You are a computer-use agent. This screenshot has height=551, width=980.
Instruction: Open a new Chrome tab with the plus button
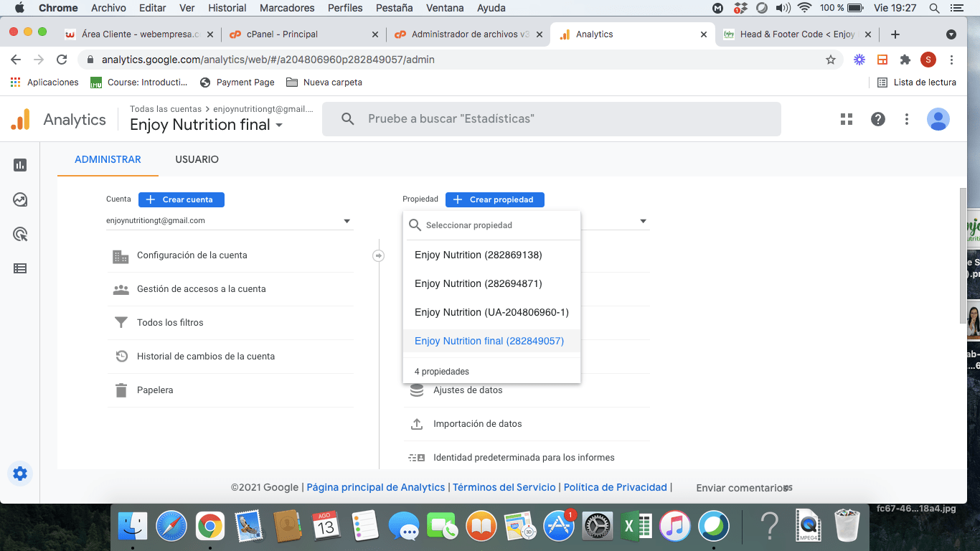pyautogui.click(x=895, y=34)
